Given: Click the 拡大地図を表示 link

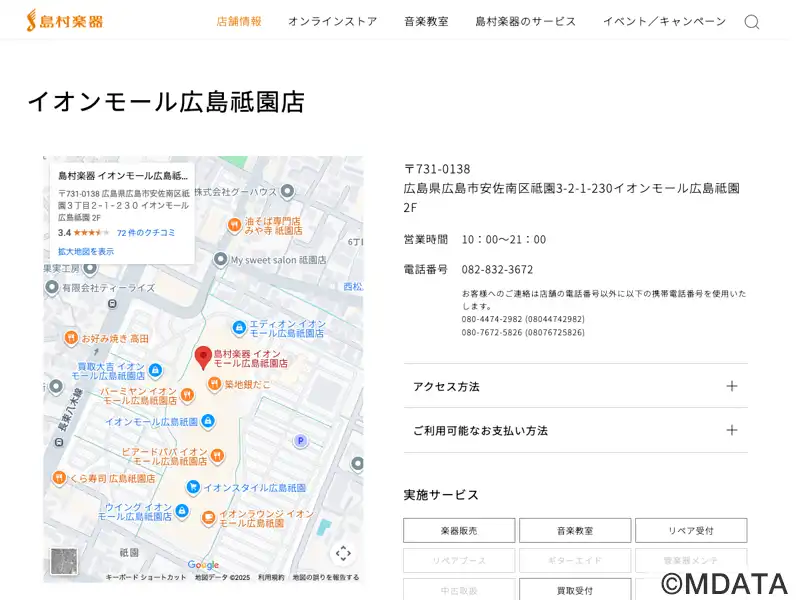Looking at the screenshot, I should (86, 252).
